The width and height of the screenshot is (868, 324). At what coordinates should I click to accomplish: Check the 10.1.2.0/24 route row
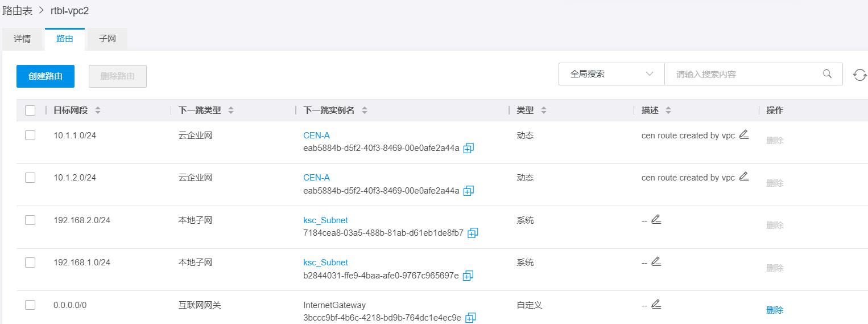click(30, 178)
